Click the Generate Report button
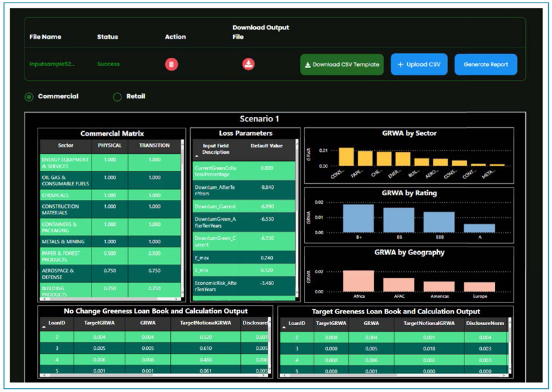The image size is (552, 392). [486, 64]
